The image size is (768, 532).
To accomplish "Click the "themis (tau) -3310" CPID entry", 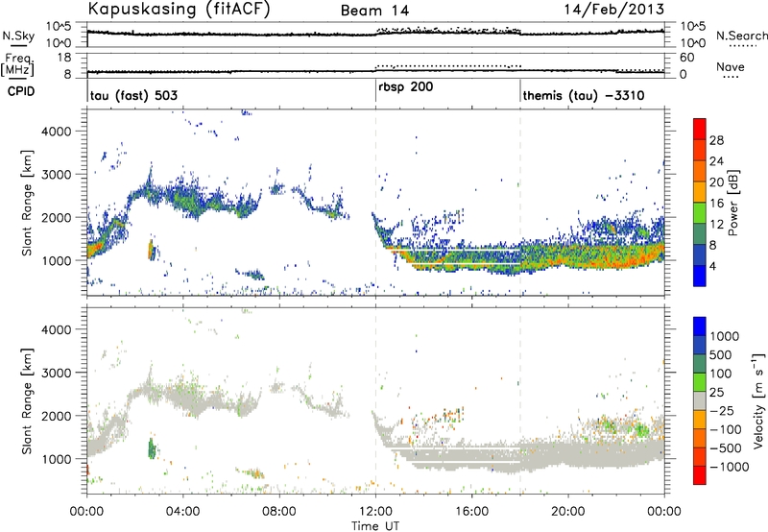I will [x=584, y=95].
